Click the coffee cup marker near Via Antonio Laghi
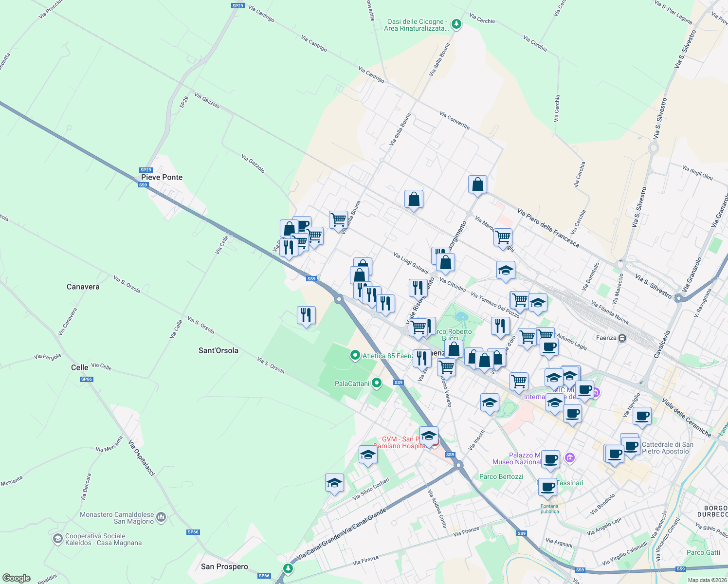Viewport: 728px width, 584px height. (x=549, y=347)
